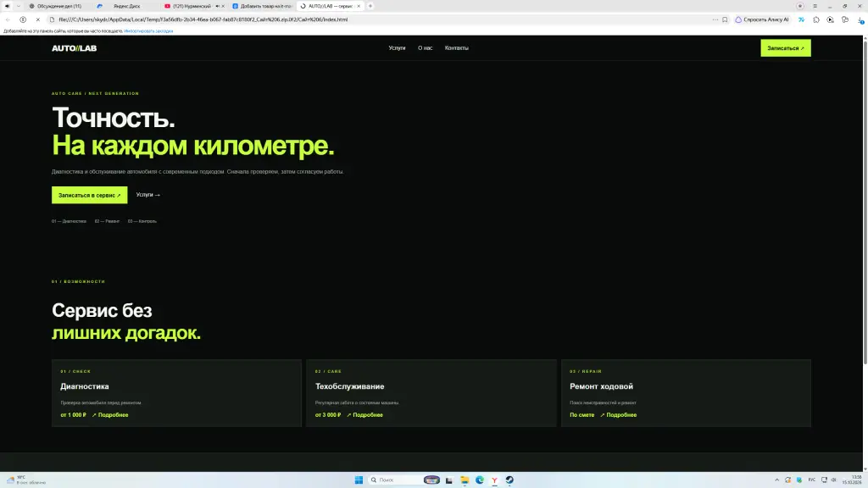
Task: Open the downloads icon
Action: coord(860,20)
